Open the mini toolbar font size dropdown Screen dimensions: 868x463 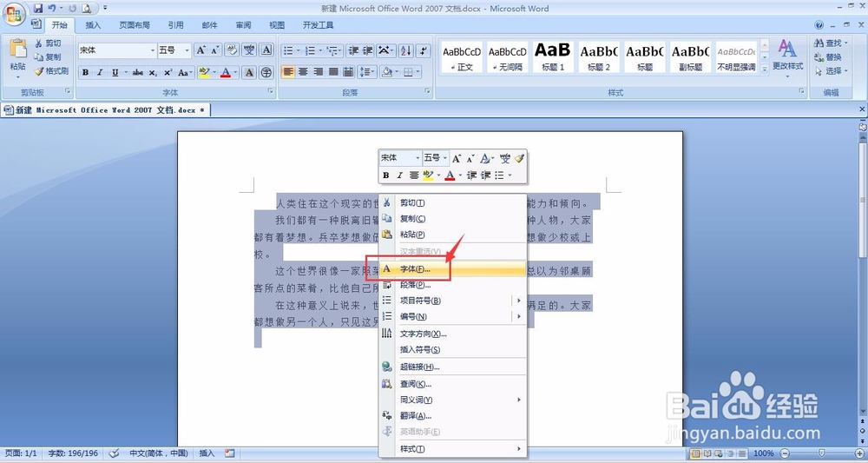[445, 158]
